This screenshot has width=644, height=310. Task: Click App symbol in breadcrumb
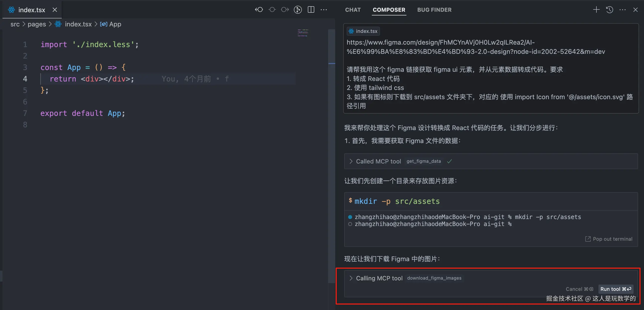pos(115,24)
